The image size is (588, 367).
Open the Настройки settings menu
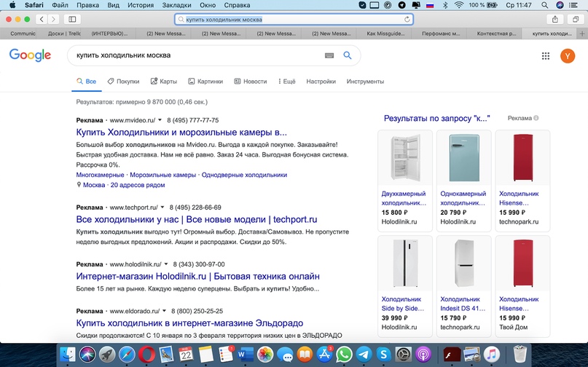[x=321, y=82]
